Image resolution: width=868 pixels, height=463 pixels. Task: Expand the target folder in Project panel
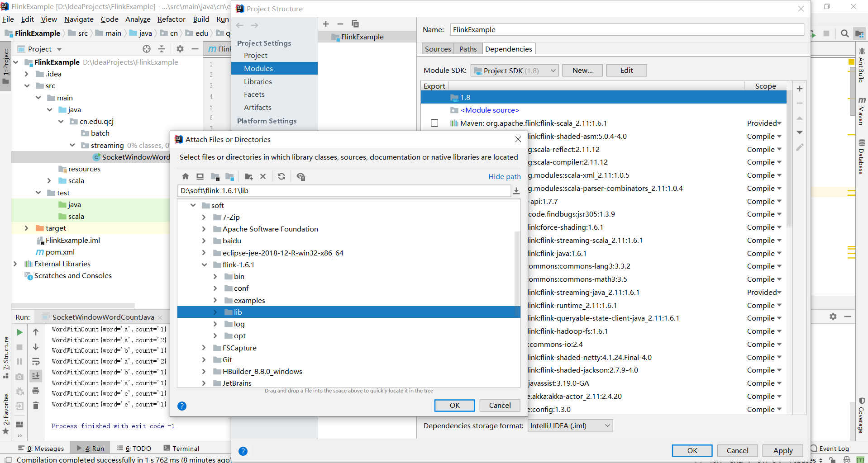click(26, 228)
